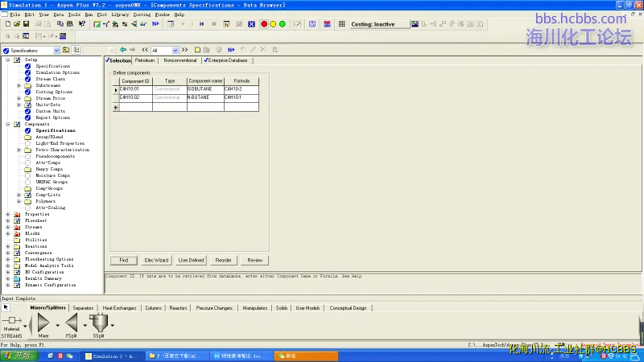Click the Component ID cell C4H10-01
This screenshot has width=644, height=362.
coord(135,89)
